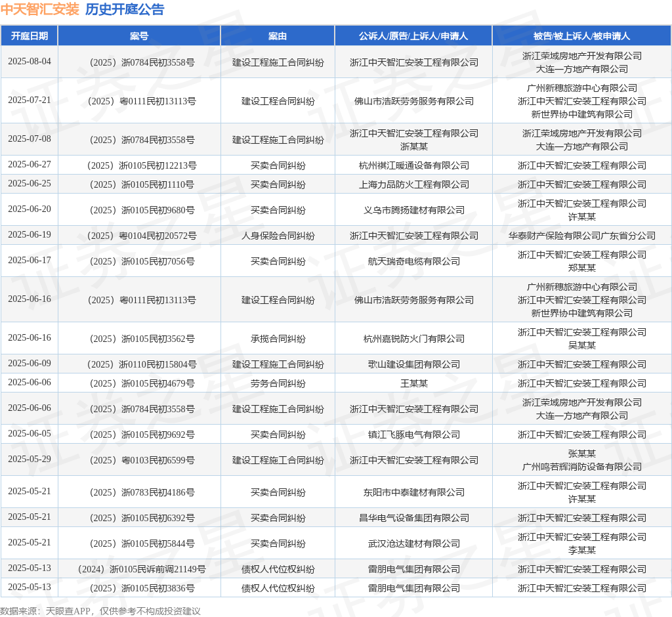Click defendant 吴某某
Viewport: 672px width, 617px height.
click(581, 345)
